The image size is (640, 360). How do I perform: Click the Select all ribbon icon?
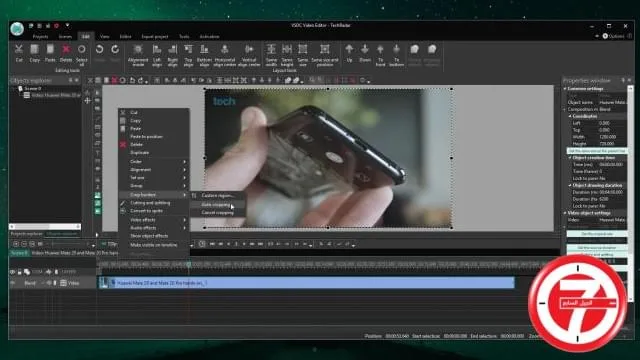pyautogui.click(x=82, y=50)
